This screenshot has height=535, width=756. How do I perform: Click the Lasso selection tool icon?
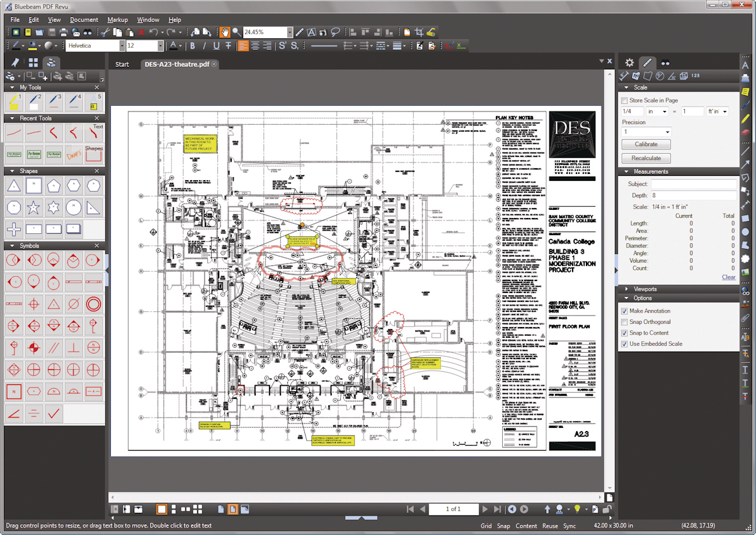click(335, 32)
